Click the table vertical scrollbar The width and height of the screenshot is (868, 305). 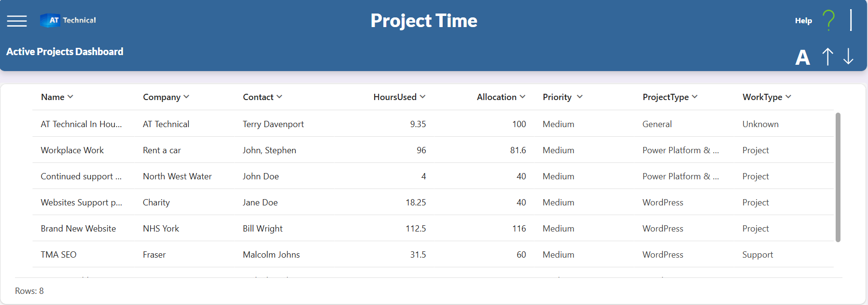pos(838,177)
